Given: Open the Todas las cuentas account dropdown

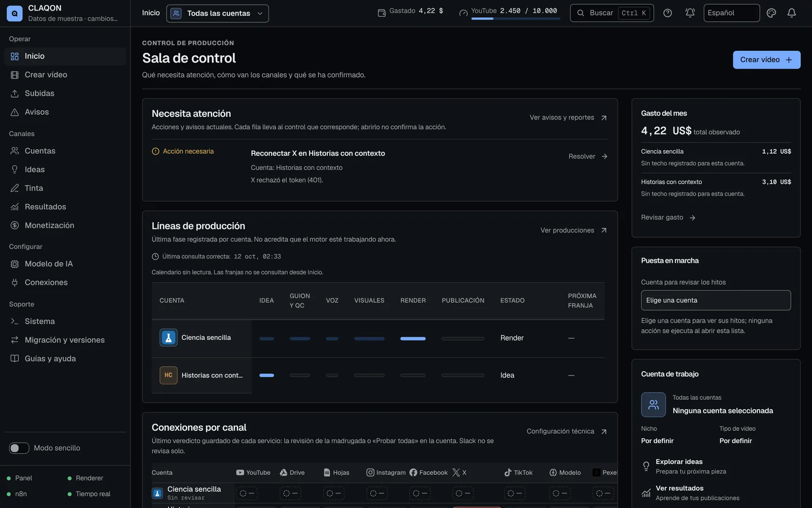Looking at the screenshot, I should (x=218, y=13).
